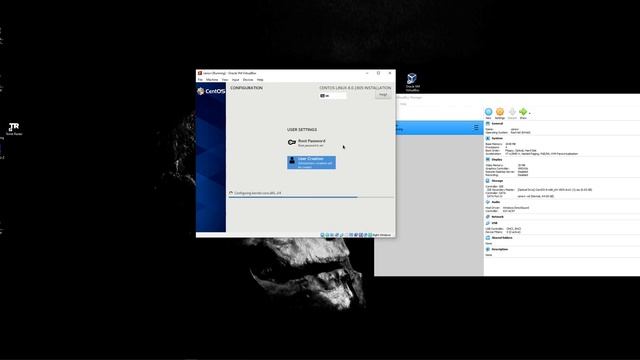The height and width of the screenshot is (360, 640).
Task: Open Settings from VirtualBox Manager toolbar
Action: tap(500, 113)
